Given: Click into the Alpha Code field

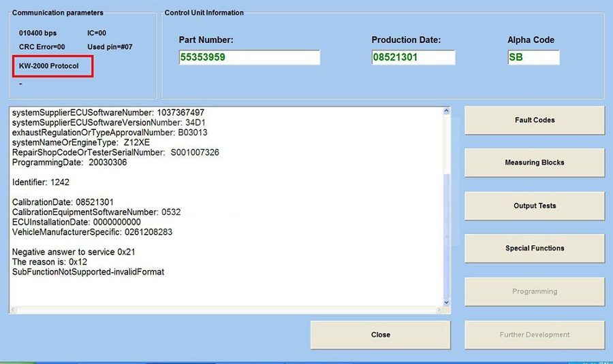Looking at the screenshot, I should 533,58.
